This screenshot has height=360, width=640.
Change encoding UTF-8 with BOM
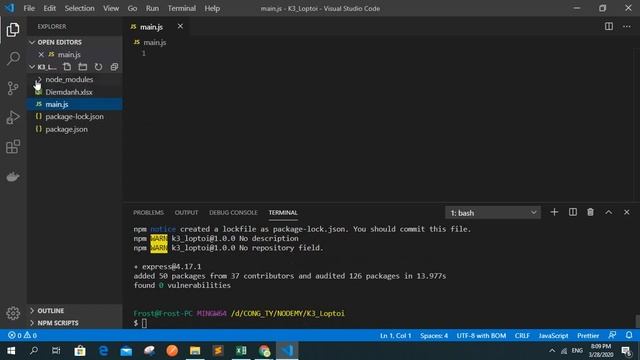tap(481, 336)
